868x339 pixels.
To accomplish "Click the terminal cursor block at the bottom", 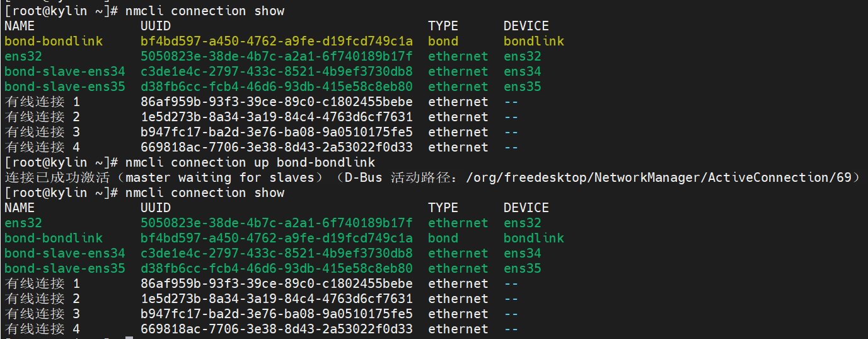I will (x=129, y=338).
